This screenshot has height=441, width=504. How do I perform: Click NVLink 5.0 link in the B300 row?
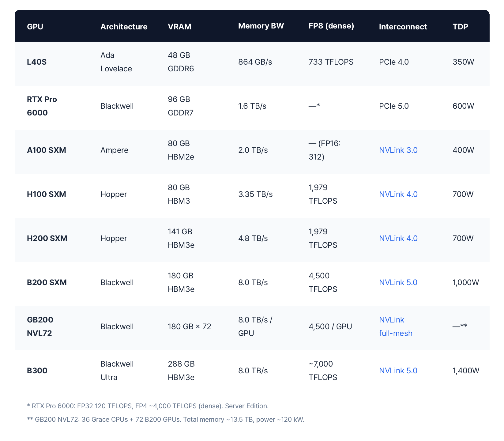[398, 371]
